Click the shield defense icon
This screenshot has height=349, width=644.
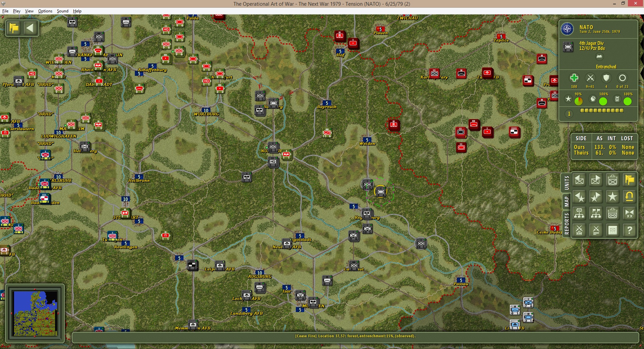pos(606,78)
